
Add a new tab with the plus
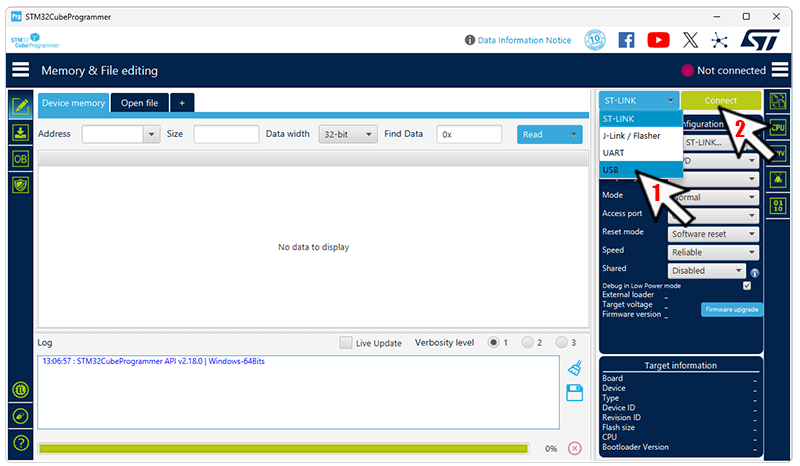[x=182, y=103]
